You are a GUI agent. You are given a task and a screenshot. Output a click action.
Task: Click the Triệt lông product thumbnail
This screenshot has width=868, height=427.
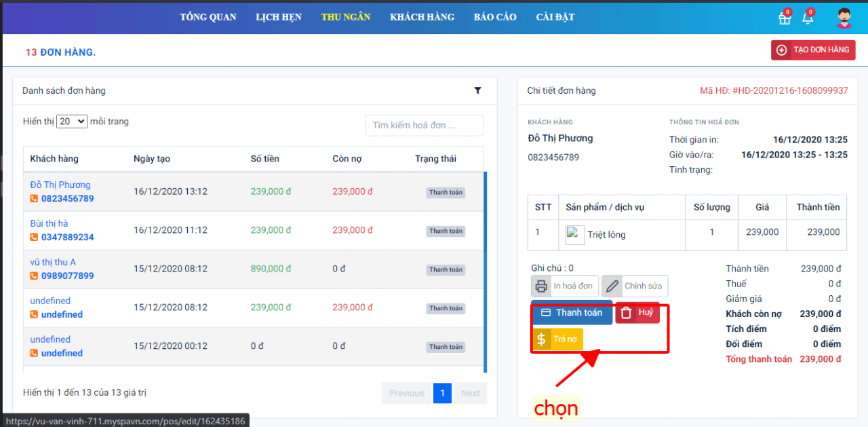point(575,235)
